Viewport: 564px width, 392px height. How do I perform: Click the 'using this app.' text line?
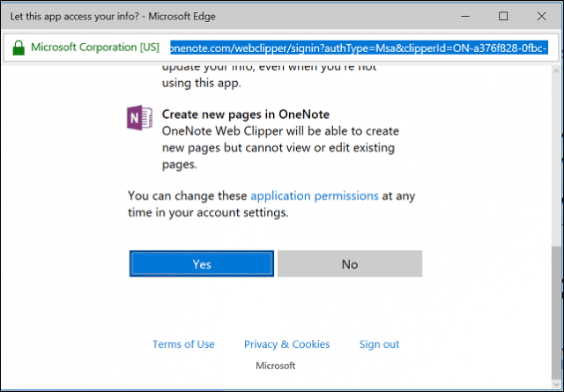202,83
